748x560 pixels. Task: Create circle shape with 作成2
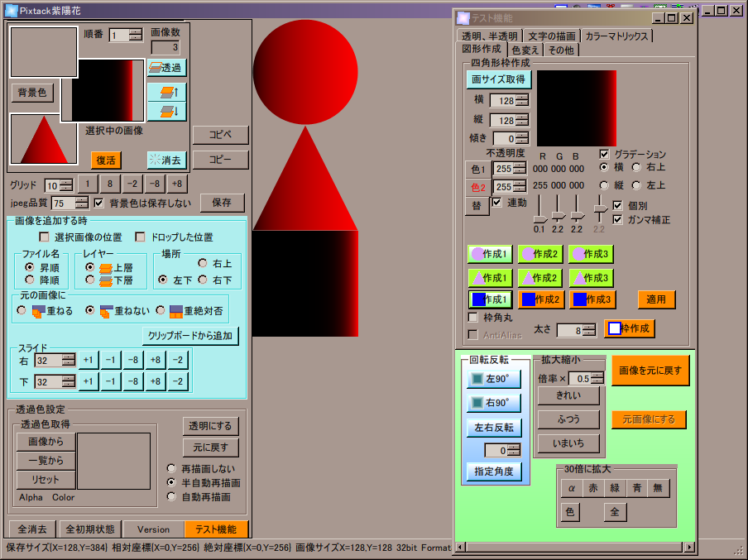click(540, 254)
